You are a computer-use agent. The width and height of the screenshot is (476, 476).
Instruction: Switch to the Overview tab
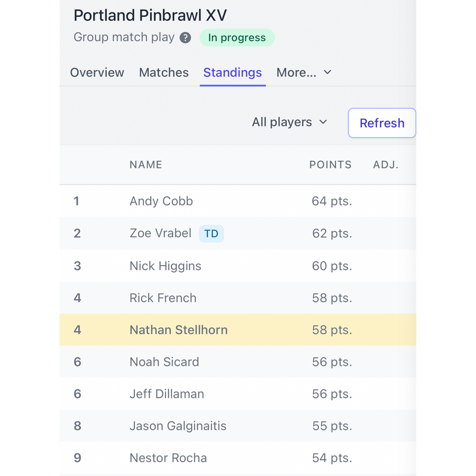pyautogui.click(x=97, y=72)
